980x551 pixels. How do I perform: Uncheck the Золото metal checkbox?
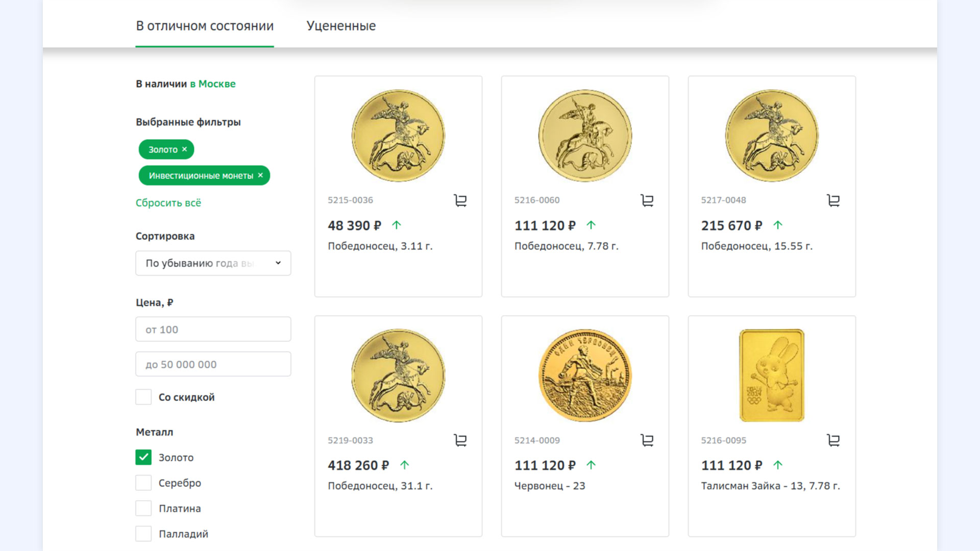coord(143,457)
